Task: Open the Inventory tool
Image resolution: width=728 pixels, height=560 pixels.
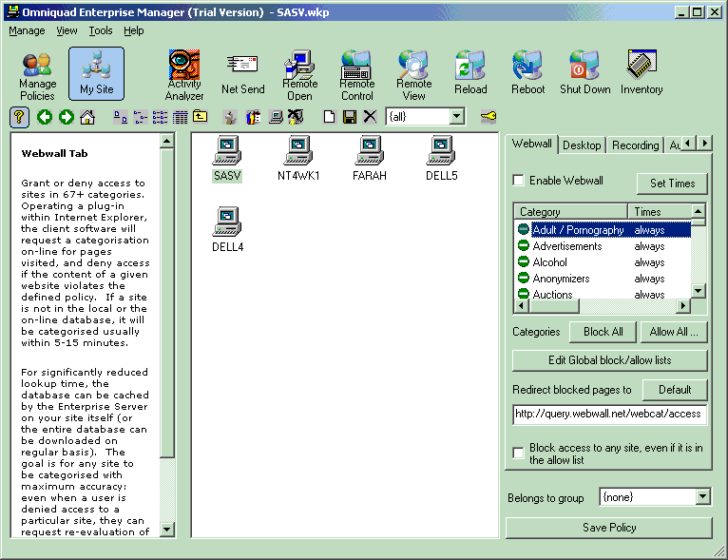Action: 642,73
